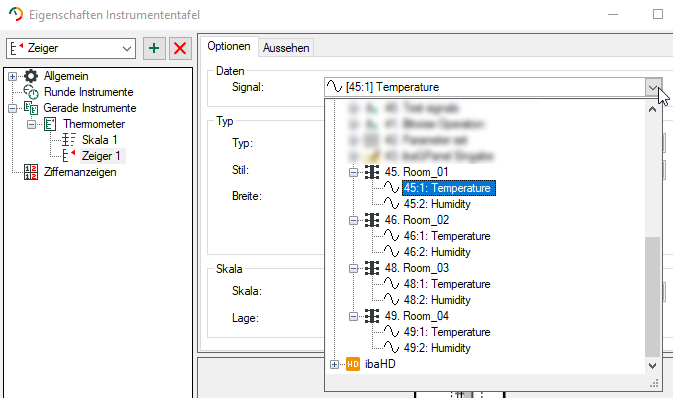Click the 45. Room_01 module icon

click(x=372, y=172)
